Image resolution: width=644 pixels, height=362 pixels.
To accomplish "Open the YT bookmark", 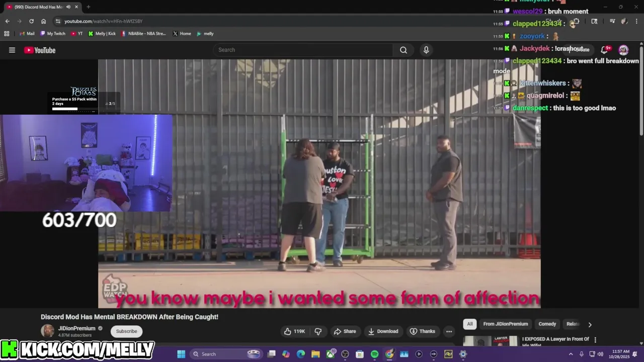I will tap(77, 34).
